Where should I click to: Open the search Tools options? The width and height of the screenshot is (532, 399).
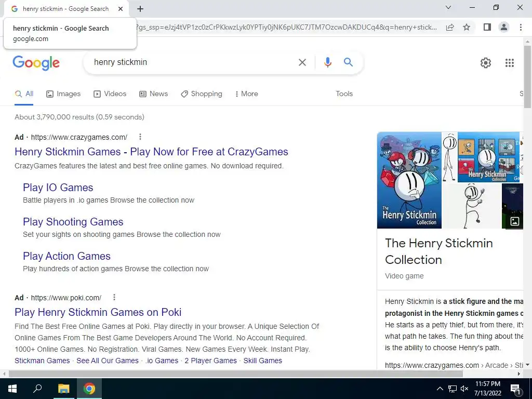344,94
